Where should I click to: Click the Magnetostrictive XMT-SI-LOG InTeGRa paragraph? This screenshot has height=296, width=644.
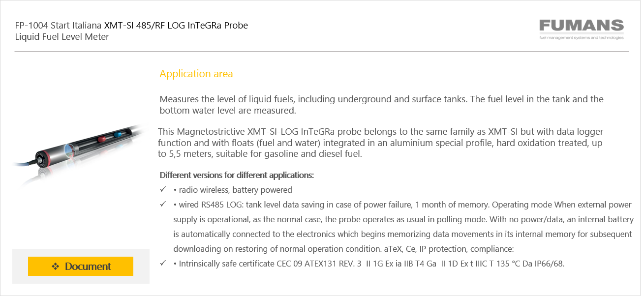point(380,143)
